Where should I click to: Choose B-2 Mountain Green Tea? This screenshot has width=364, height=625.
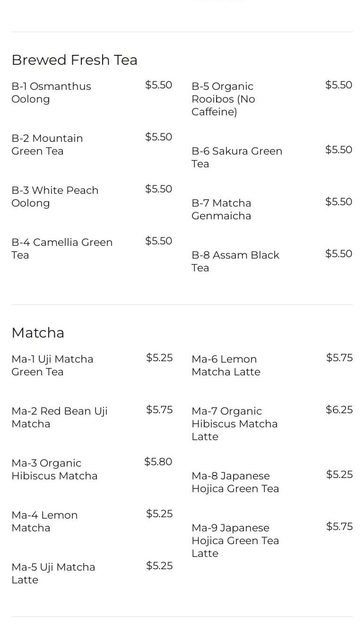[47, 145]
